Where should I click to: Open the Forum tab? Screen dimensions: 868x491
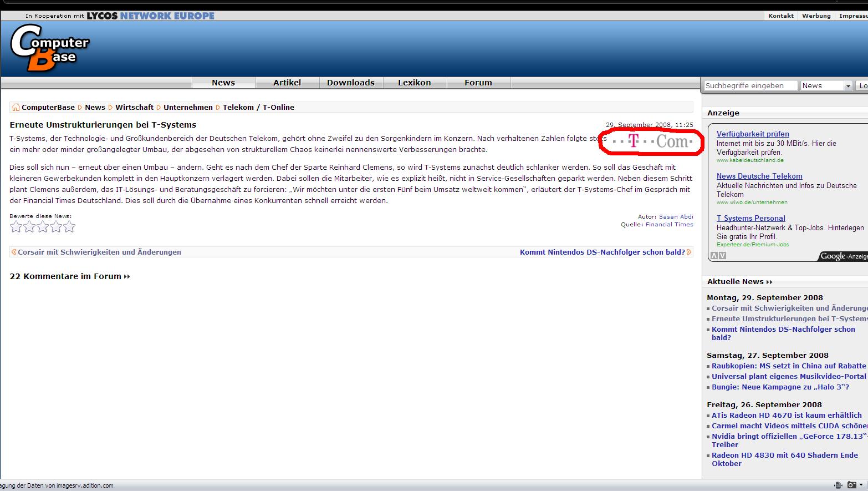pyautogui.click(x=478, y=83)
